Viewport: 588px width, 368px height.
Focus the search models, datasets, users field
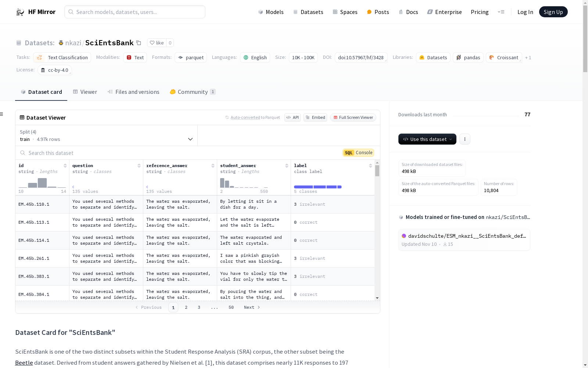tap(135, 12)
